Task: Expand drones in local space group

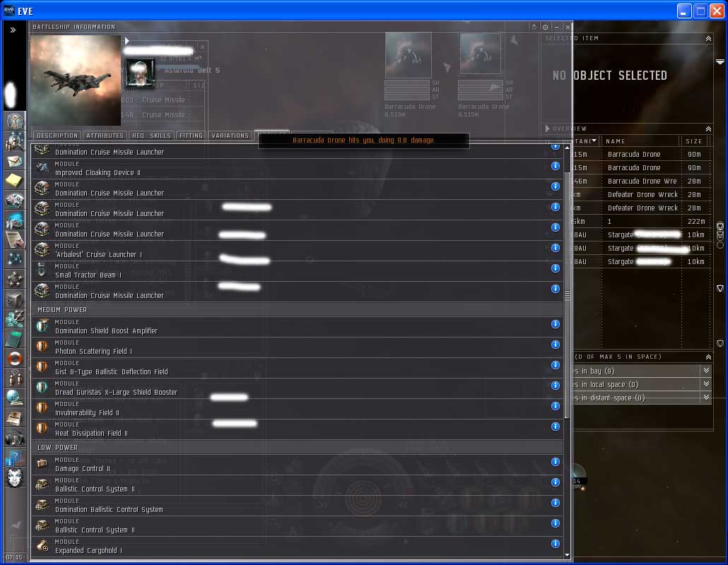Action: 706,384
